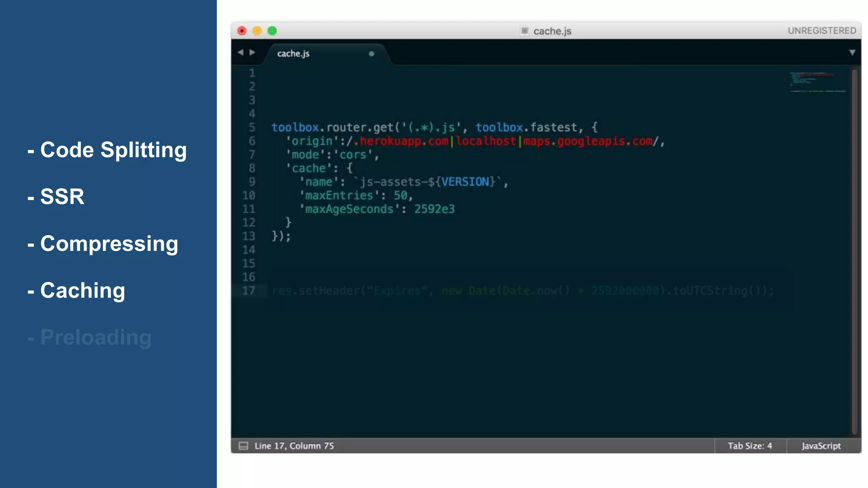The width and height of the screenshot is (868, 488).
Task: Click 'maxEntries' key on line 10
Action: tap(339, 195)
